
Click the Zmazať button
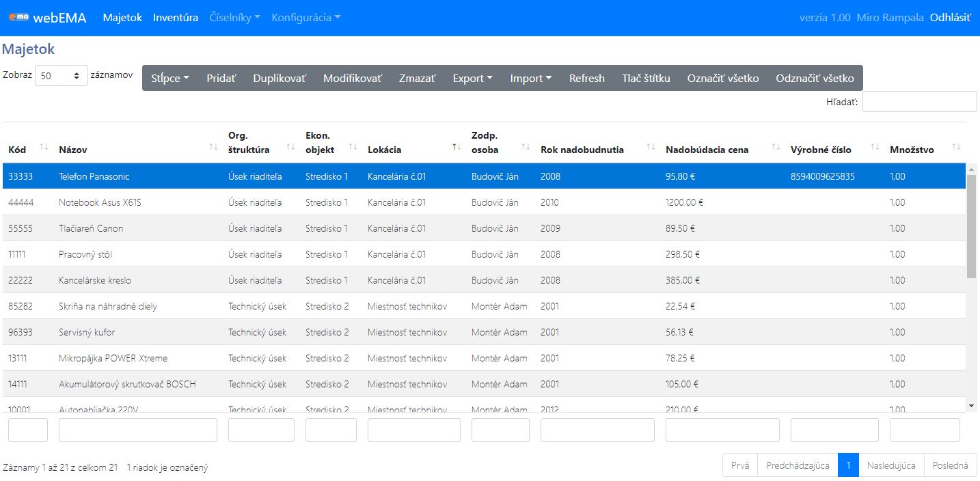point(417,78)
